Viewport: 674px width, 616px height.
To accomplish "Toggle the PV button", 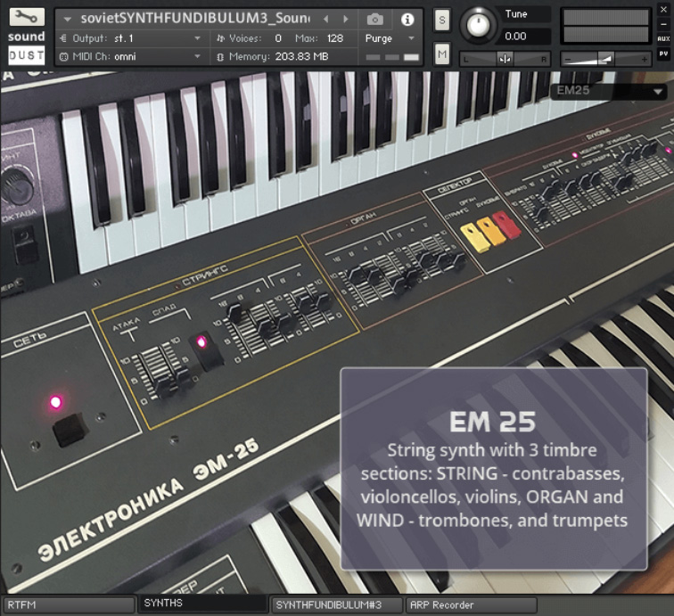I will pyautogui.click(x=663, y=53).
